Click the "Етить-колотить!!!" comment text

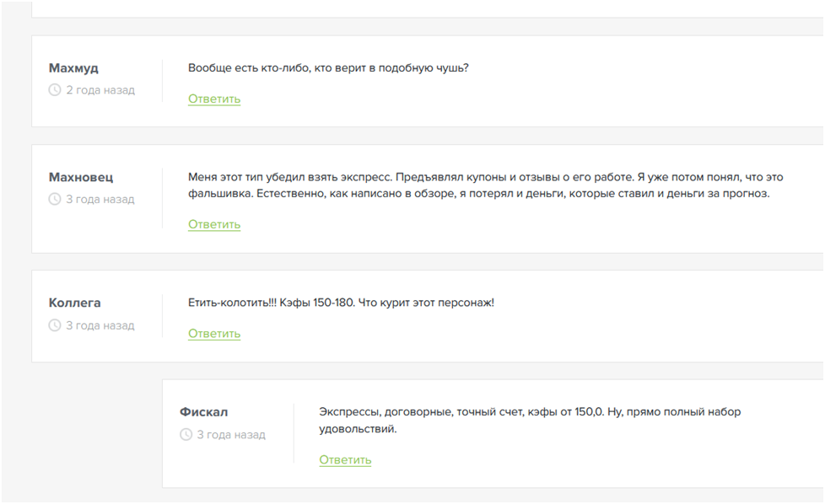pos(341,302)
